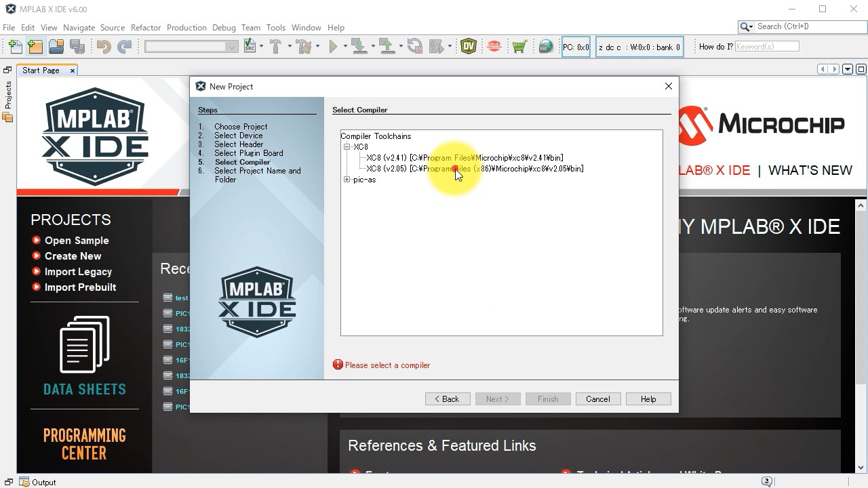Click the Redo toolbar icon

(x=125, y=47)
